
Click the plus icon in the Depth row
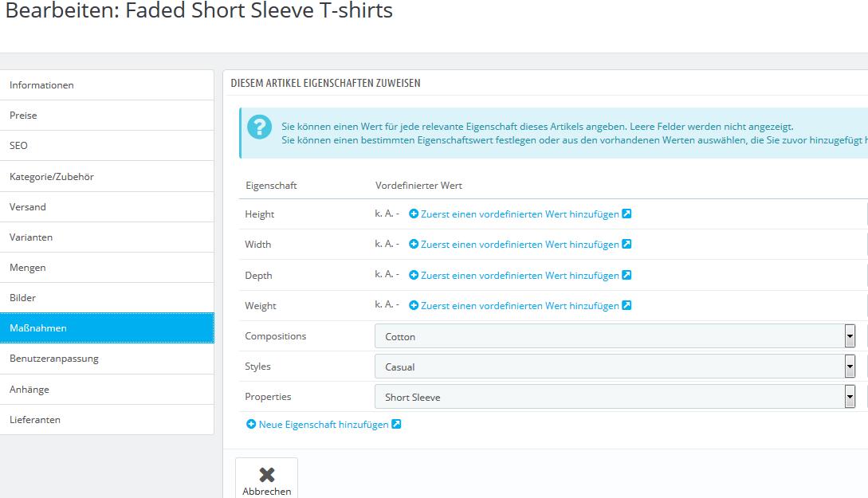point(414,276)
